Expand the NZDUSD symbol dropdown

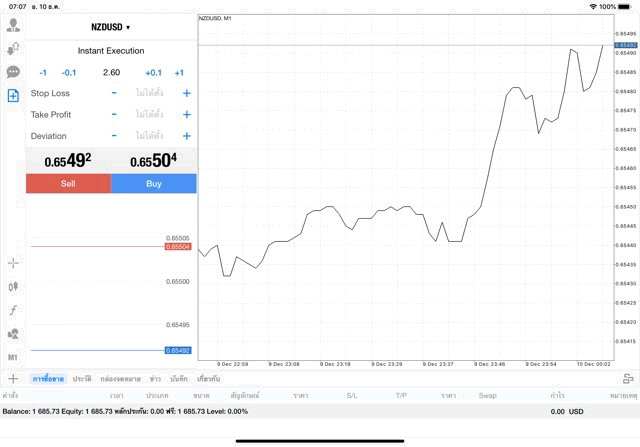point(111,27)
